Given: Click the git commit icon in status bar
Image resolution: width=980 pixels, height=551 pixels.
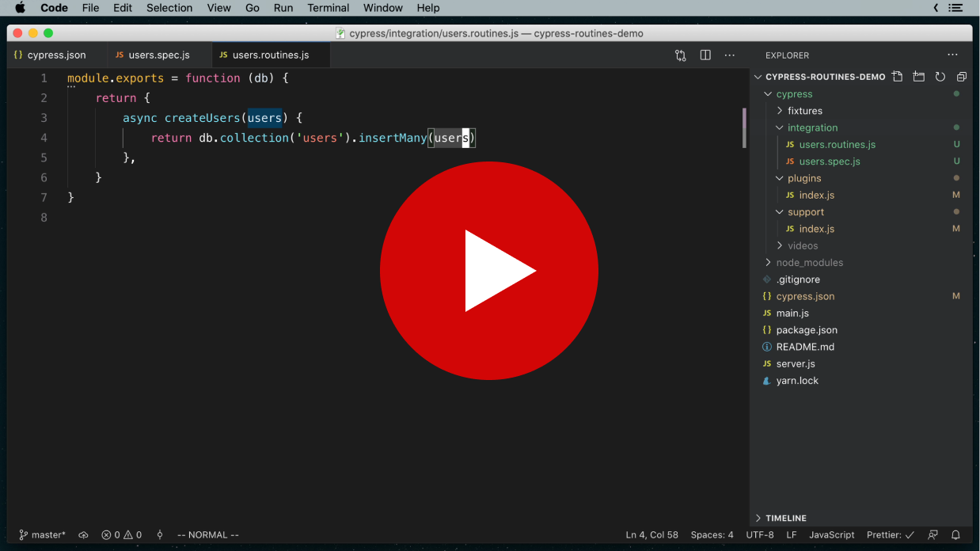Looking at the screenshot, I should 160,535.
